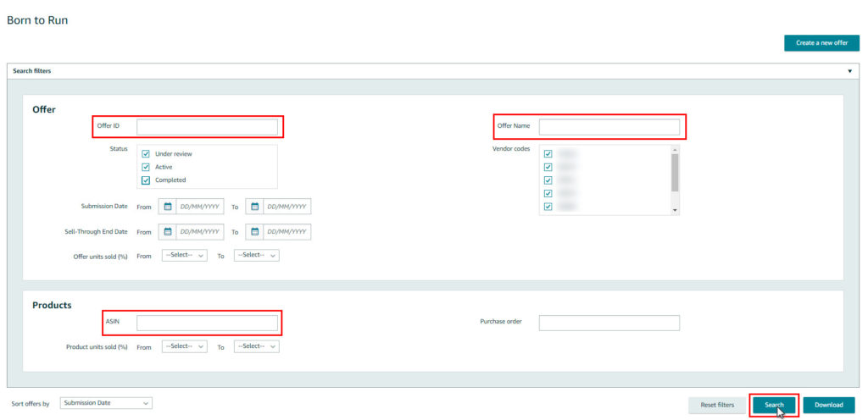Open Submission Date To calendar icon
The height and width of the screenshot is (420, 868).
pos(254,207)
